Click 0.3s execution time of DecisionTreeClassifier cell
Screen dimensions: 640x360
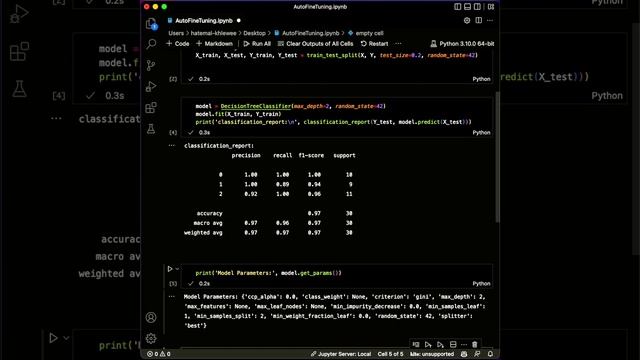tap(204, 132)
